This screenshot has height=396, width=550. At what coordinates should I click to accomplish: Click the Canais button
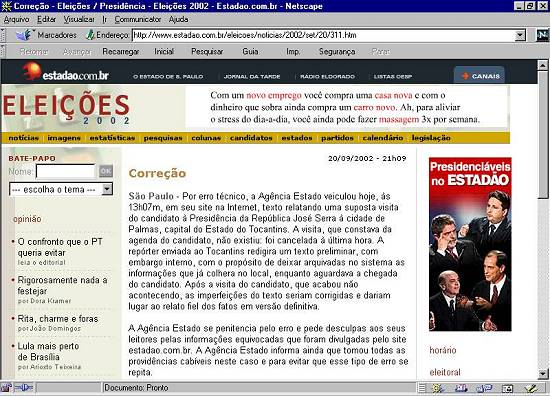[480, 76]
